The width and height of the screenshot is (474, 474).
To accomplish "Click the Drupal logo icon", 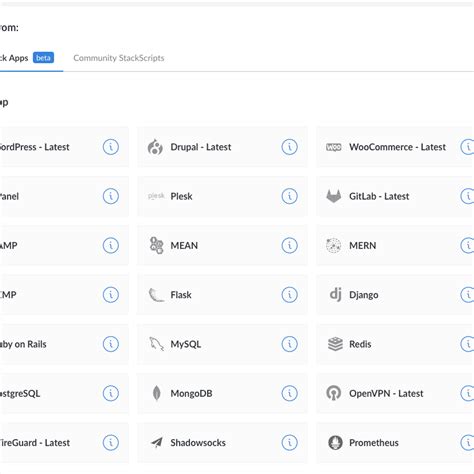I will [x=155, y=147].
